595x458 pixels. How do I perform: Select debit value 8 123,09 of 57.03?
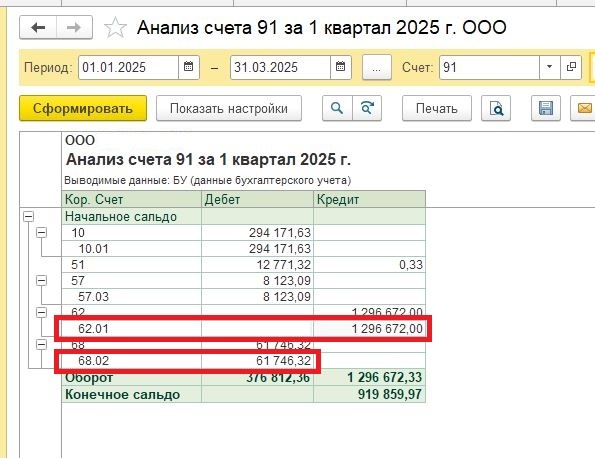[x=287, y=297]
